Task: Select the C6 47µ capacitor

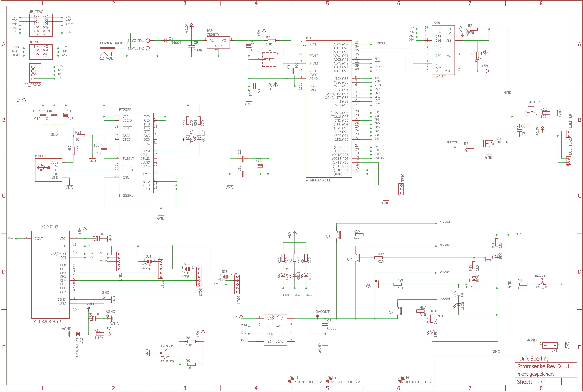Action: 519,130
